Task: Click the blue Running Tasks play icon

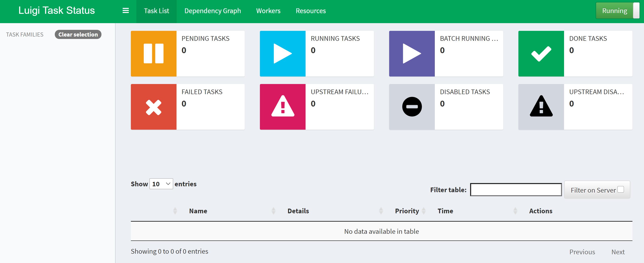Action: (282, 54)
